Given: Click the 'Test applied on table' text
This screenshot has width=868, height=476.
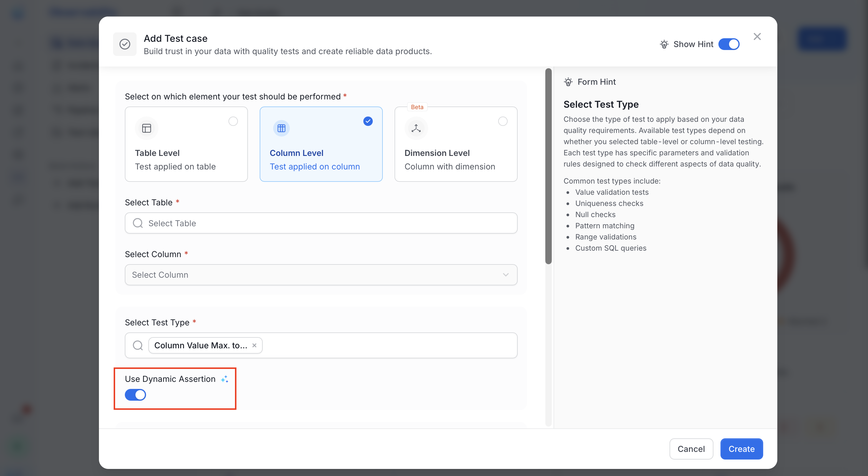Looking at the screenshot, I should 175,167.
